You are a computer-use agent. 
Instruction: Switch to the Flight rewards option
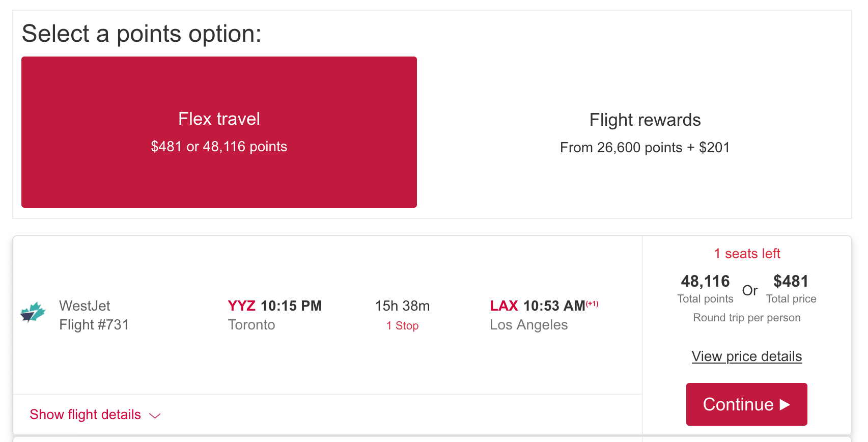[645, 133]
